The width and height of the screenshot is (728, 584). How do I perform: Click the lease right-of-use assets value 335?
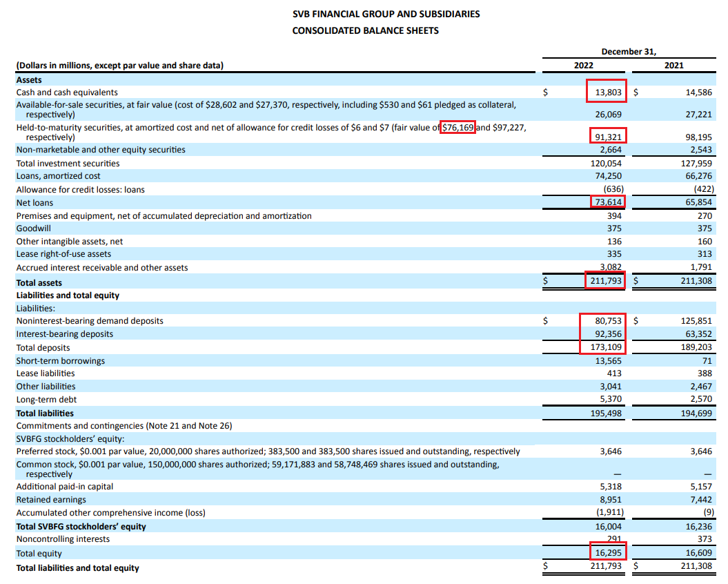pos(614,254)
